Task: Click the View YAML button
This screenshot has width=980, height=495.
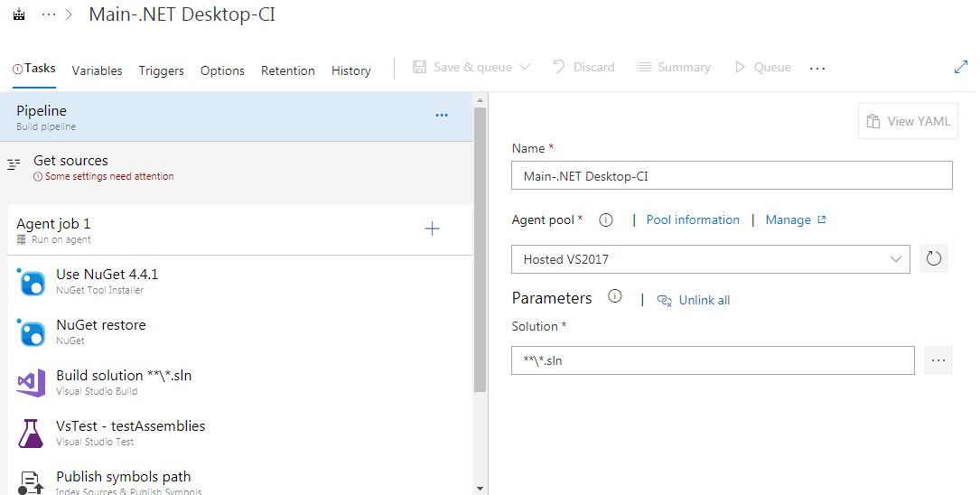Action: click(x=908, y=121)
